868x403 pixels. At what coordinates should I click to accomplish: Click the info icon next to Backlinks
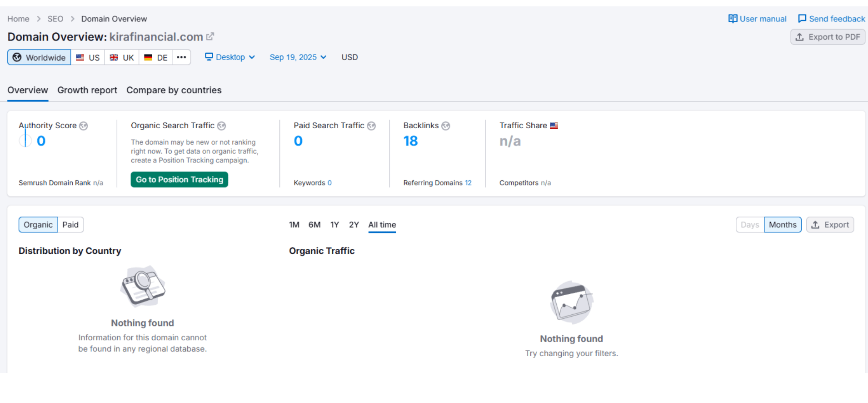(446, 126)
